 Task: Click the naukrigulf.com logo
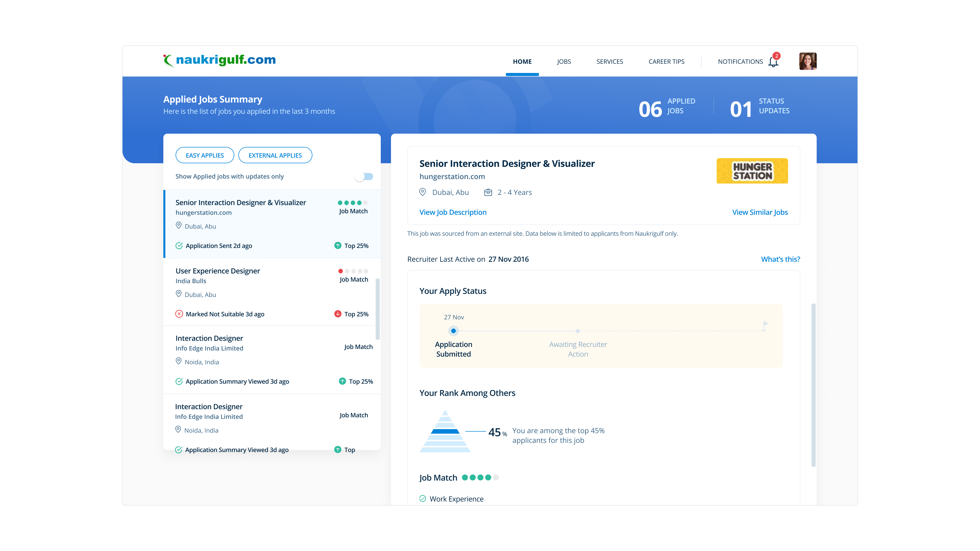(x=219, y=60)
